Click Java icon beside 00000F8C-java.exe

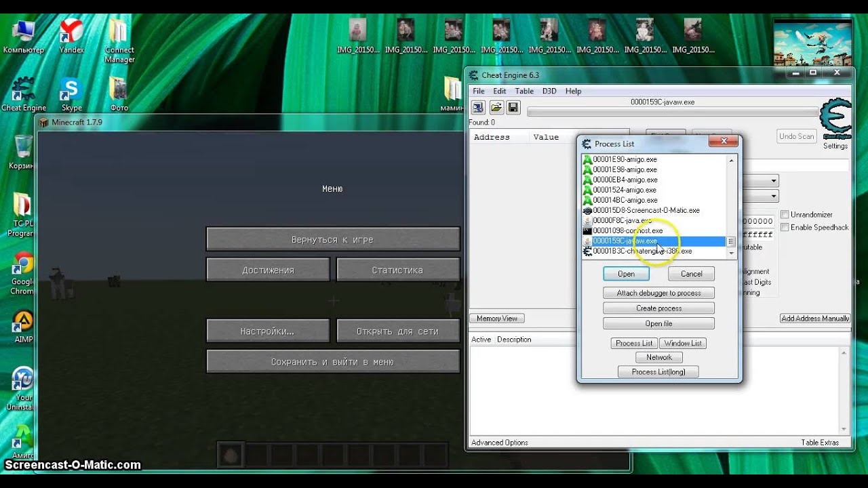(x=587, y=220)
